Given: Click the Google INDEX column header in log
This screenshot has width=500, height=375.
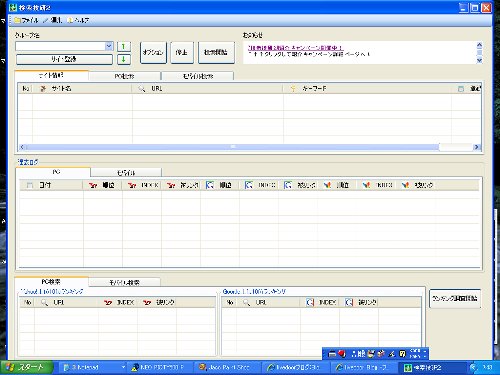Looking at the screenshot, I should (x=259, y=185).
